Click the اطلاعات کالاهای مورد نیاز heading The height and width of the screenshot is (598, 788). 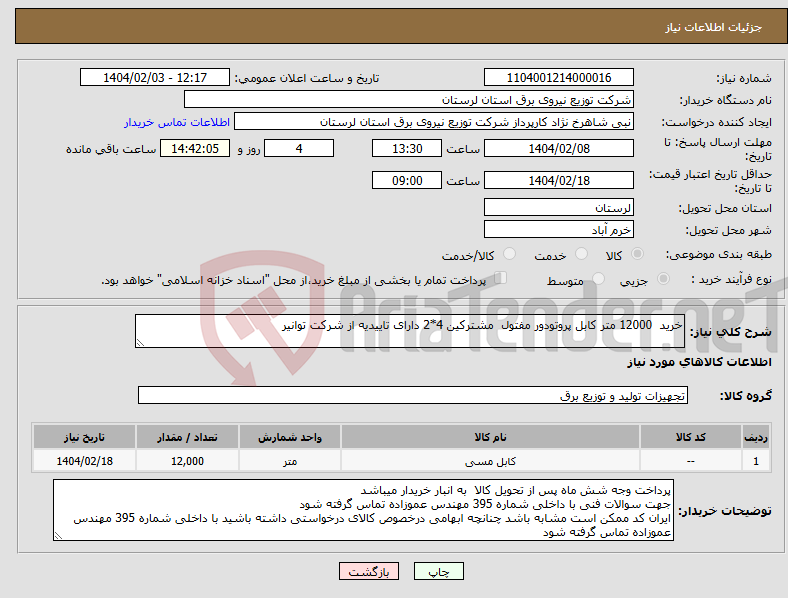(699, 362)
